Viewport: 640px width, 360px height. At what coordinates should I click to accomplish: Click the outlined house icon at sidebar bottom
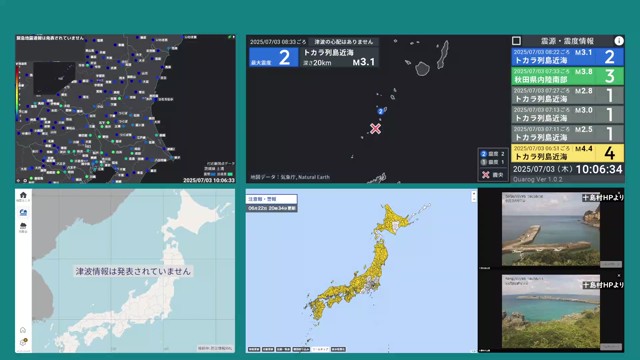point(23,330)
